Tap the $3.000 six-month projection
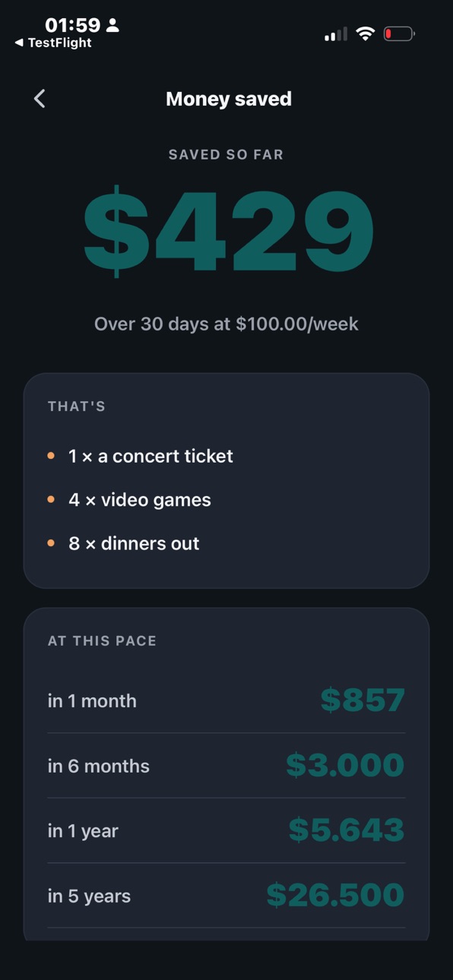Screen dimensions: 453x980 [x=345, y=765]
